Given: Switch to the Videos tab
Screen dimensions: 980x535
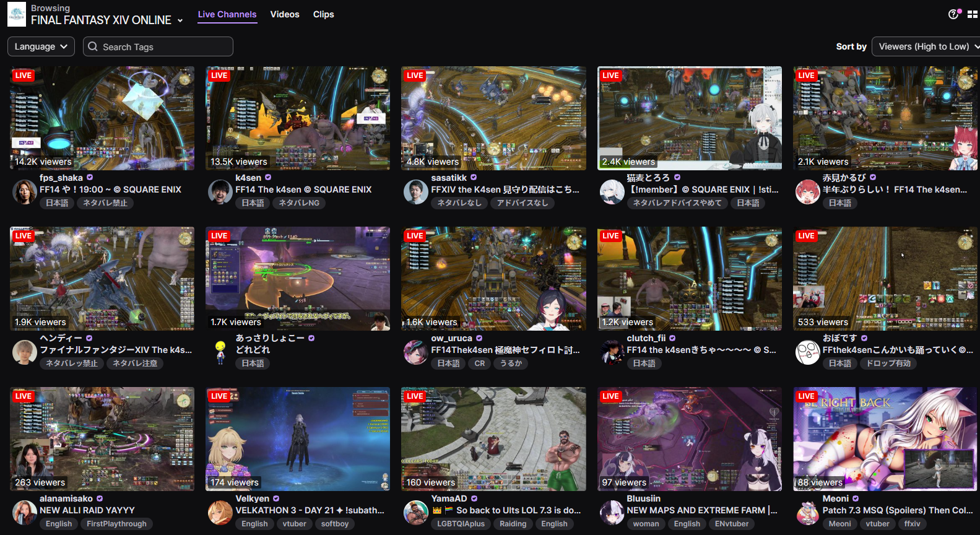Looking at the screenshot, I should point(285,14).
